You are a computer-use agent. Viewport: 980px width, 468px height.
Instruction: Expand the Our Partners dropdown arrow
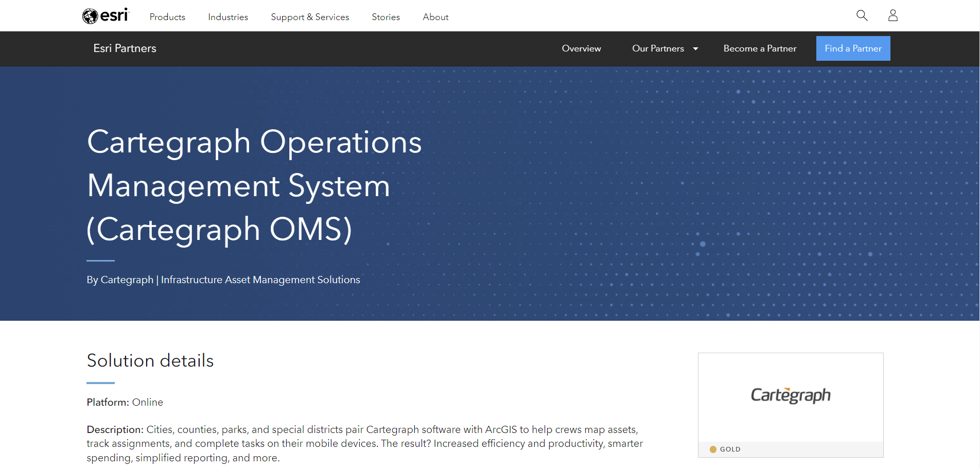pos(695,49)
